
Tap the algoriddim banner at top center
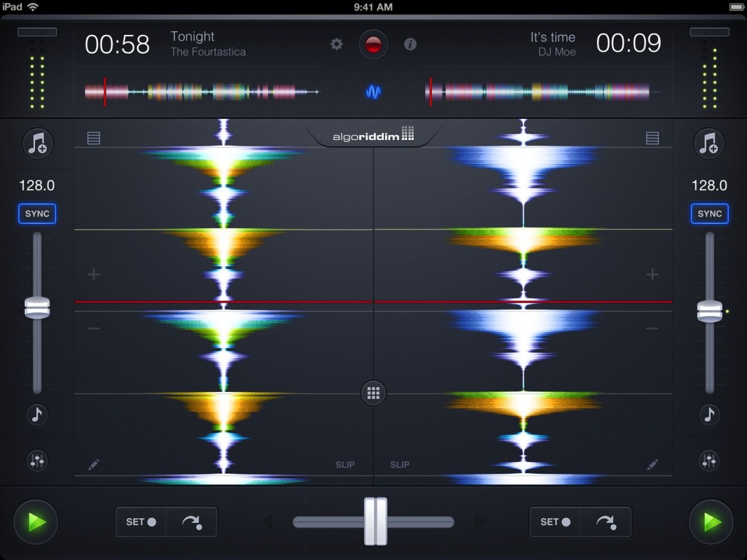click(x=373, y=135)
